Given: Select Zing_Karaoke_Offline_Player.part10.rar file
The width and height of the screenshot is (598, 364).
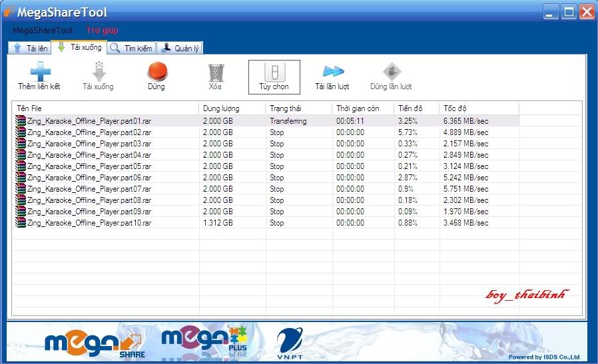Looking at the screenshot, I should coord(89,223).
